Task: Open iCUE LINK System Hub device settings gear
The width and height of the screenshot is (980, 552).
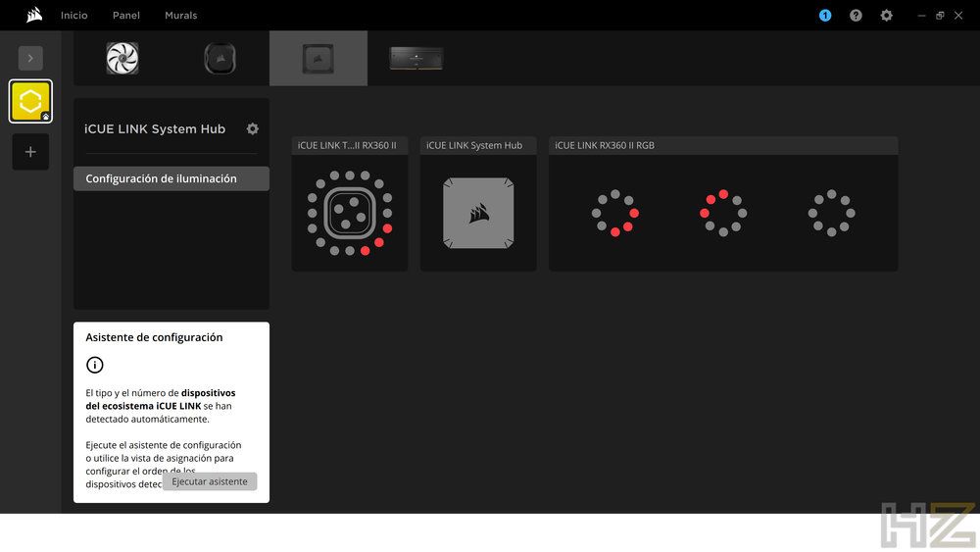Action: [253, 128]
